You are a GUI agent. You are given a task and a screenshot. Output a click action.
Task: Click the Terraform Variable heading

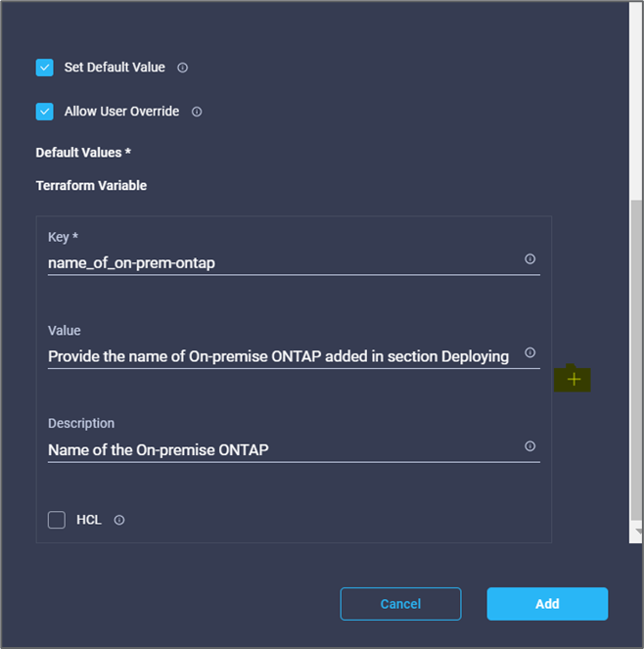pos(91,185)
